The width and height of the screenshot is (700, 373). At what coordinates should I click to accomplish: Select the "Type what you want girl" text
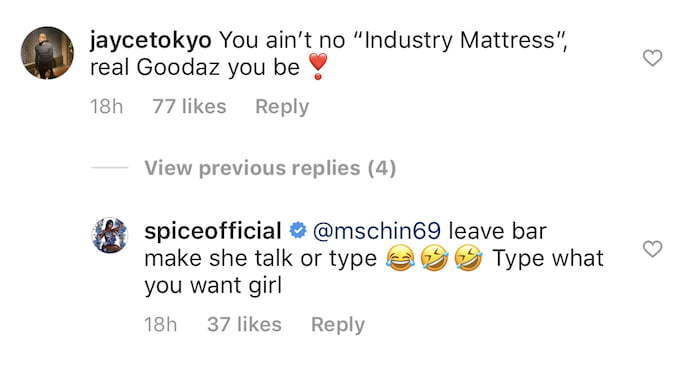click(374, 272)
